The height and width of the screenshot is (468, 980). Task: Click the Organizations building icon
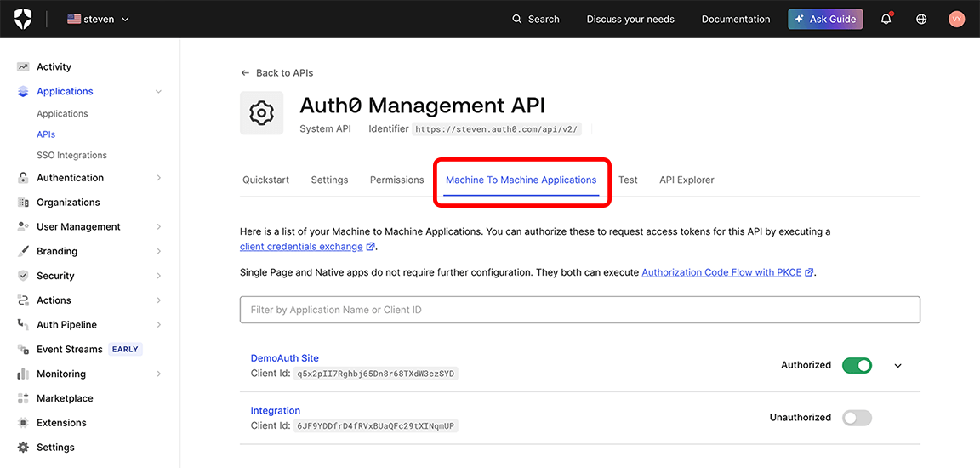click(x=23, y=203)
